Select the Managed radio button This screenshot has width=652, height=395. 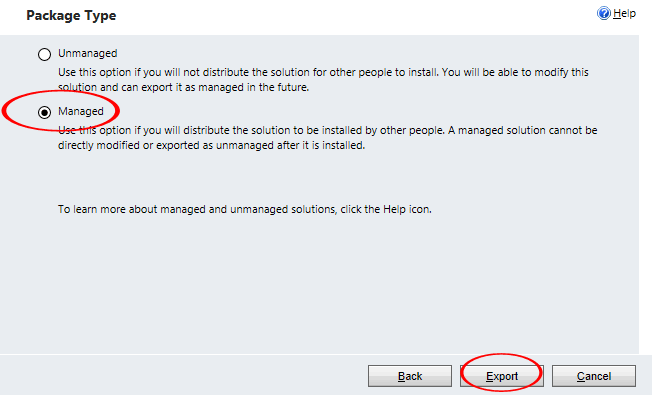(44, 112)
